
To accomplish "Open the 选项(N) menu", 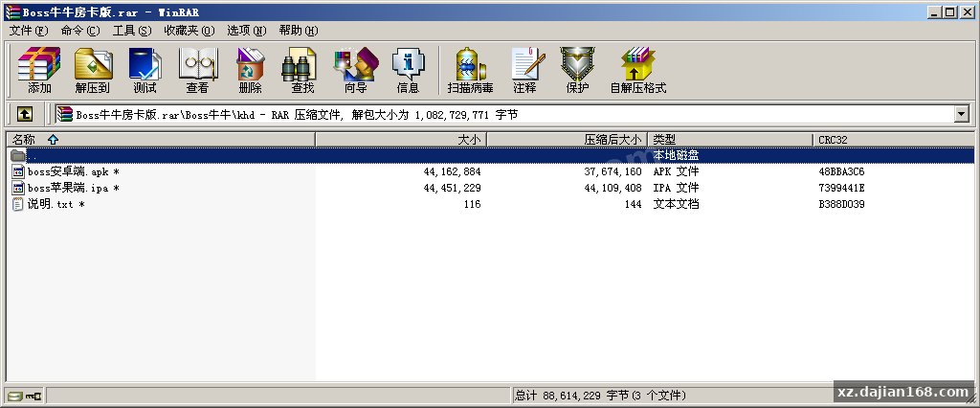I will point(247,31).
